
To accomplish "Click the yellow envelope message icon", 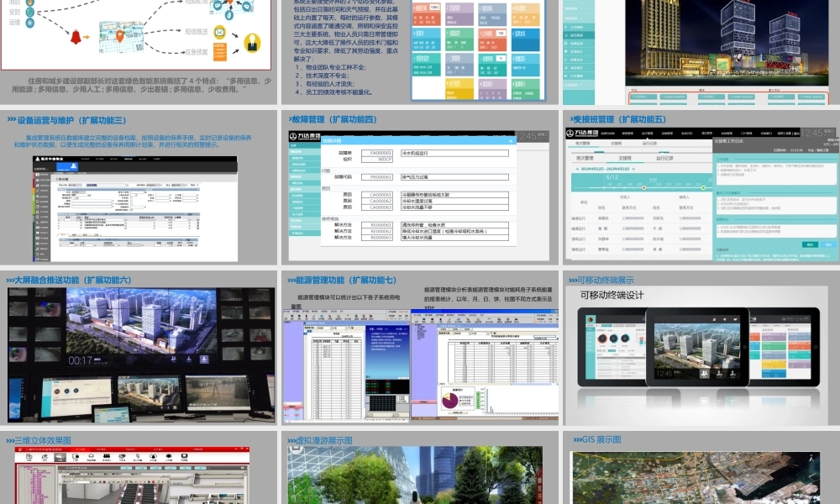I will click(x=220, y=33).
